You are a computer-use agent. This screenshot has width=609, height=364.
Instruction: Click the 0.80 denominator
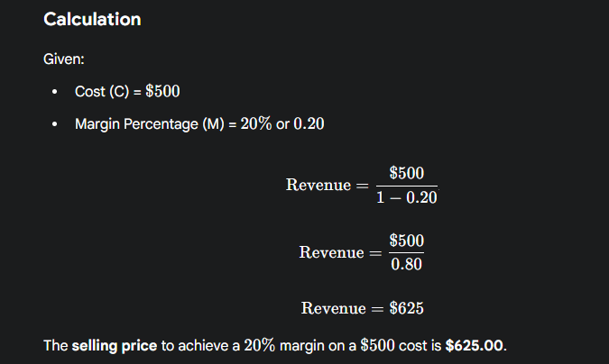(x=407, y=265)
